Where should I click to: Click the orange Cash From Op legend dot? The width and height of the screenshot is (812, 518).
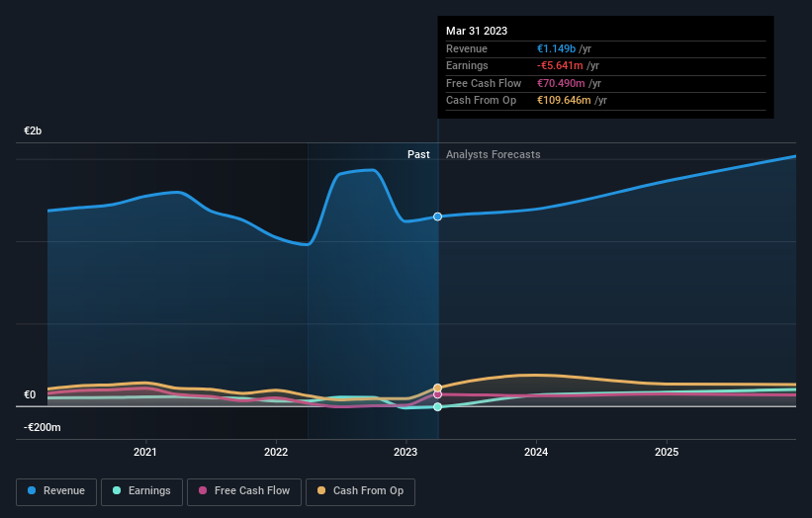click(x=321, y=490)
